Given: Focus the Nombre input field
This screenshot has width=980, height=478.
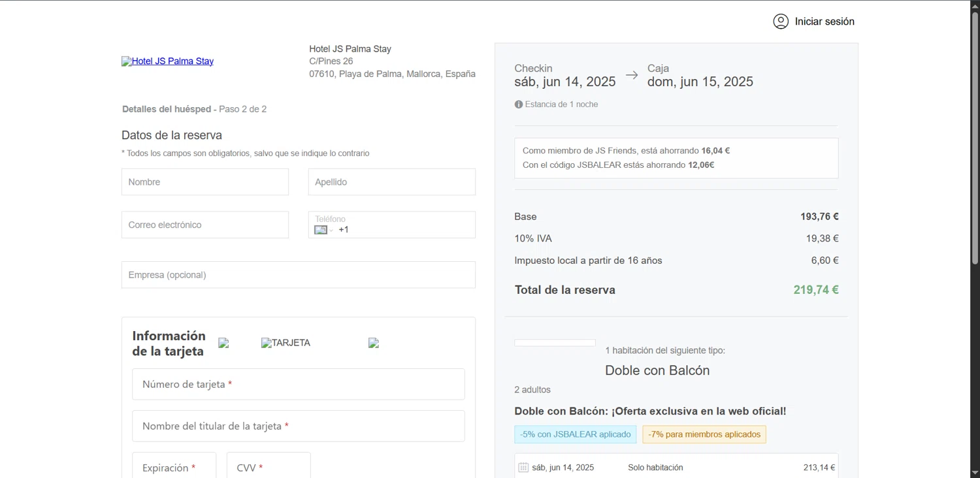Looking at the screenshot, I should point(205,182).
